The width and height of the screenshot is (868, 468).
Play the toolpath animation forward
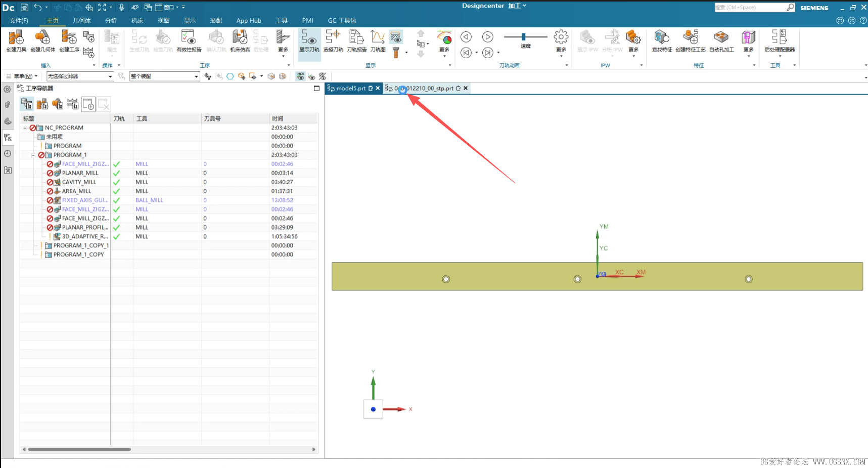pyautogui.click(x=487, y=36)
